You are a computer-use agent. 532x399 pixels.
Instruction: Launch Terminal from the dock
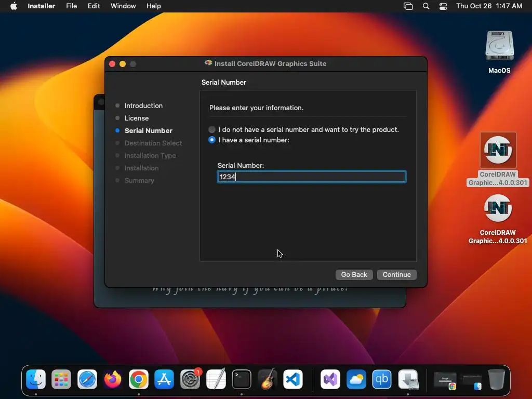pos(242,379)
